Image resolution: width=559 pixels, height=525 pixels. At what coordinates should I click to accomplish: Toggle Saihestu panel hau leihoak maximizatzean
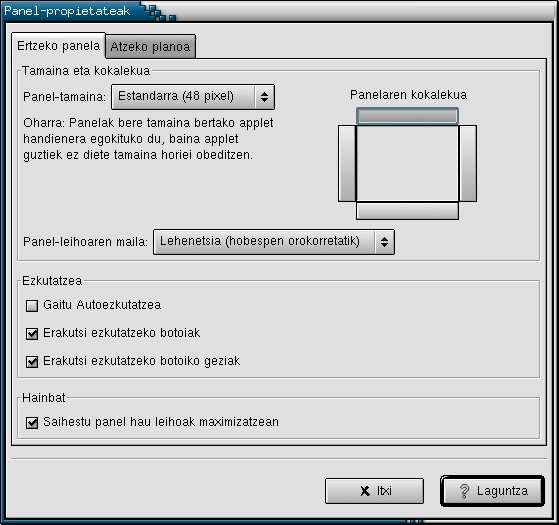[x=32, y=423]
